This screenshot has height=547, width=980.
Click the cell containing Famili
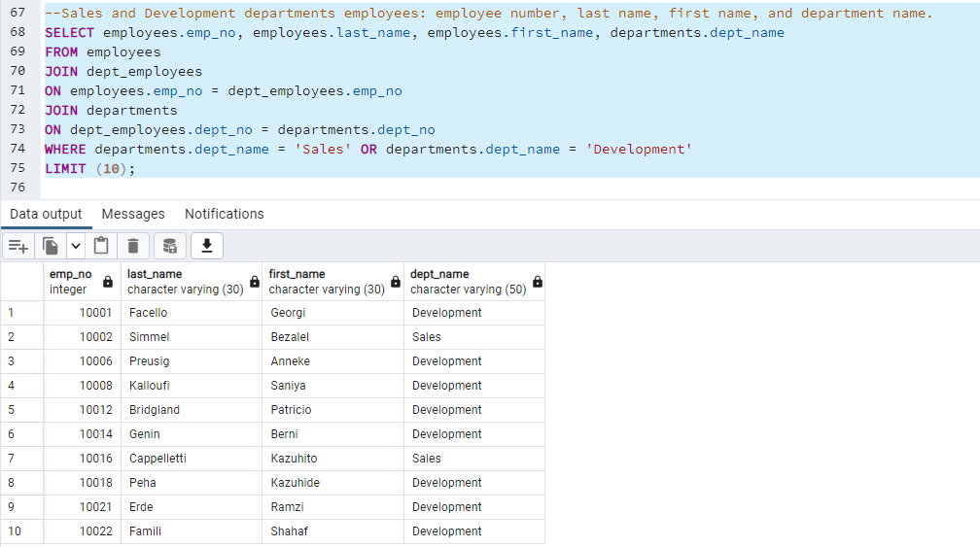pos(192,531)
